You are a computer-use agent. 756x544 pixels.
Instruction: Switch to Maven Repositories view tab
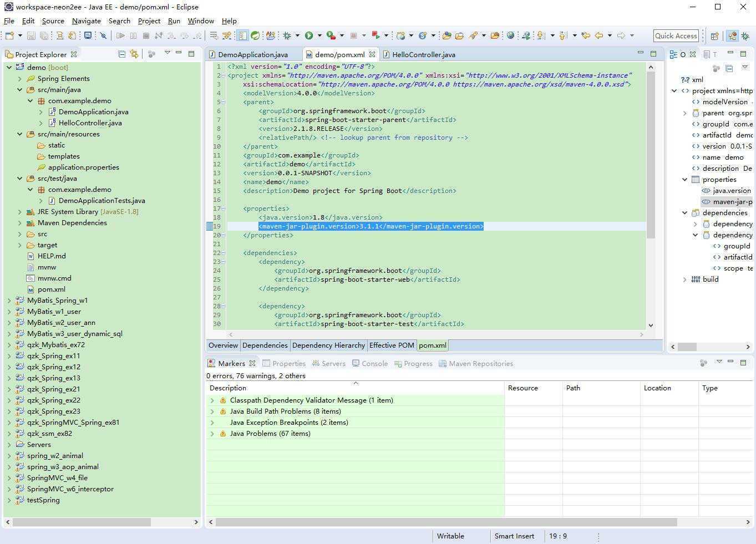pyautogui.click(x=475, y=363)
